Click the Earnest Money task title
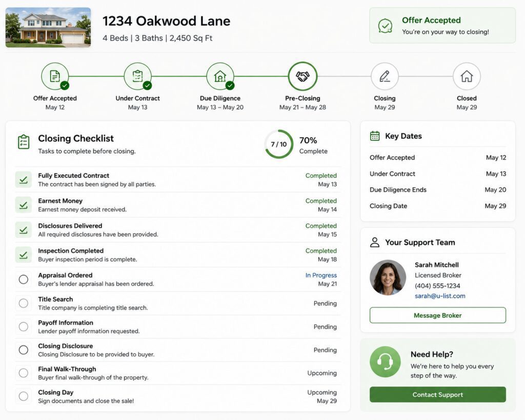The height and width of the screenshot is (420, 525). pyautogui.click(x=60, y=201)
